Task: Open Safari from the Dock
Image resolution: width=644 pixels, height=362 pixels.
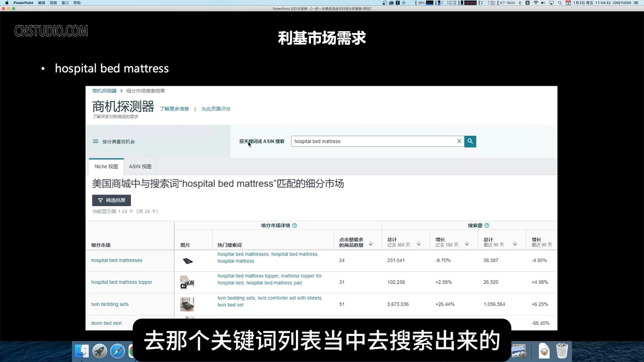Action: [117, 350]
